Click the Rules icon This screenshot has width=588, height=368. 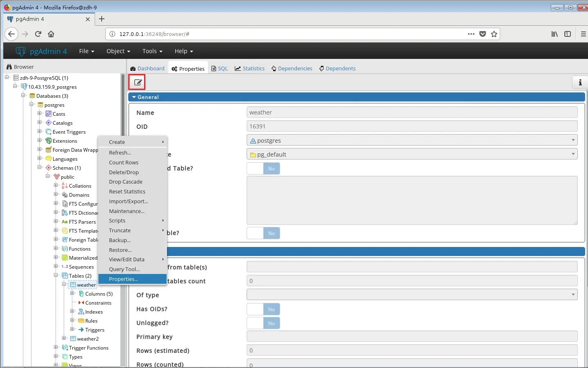click(81, 321)
